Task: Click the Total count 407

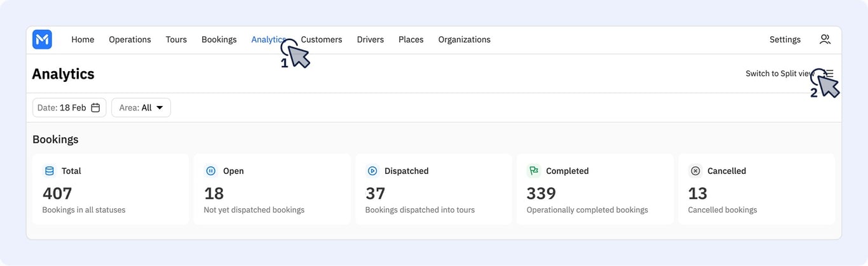Action: click(57, 193)
